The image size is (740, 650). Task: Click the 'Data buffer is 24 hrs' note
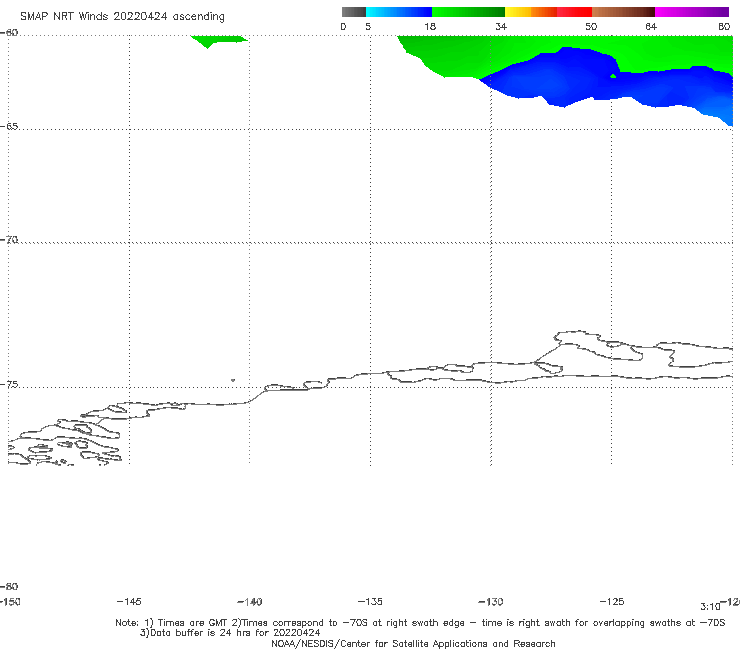tap(230, 633)
